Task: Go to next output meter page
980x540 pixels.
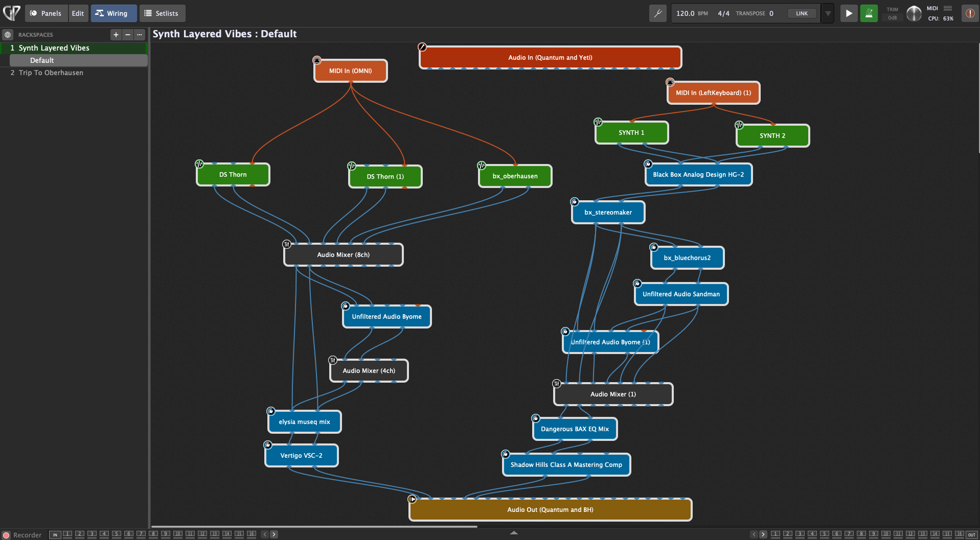Action: point(763,534)
